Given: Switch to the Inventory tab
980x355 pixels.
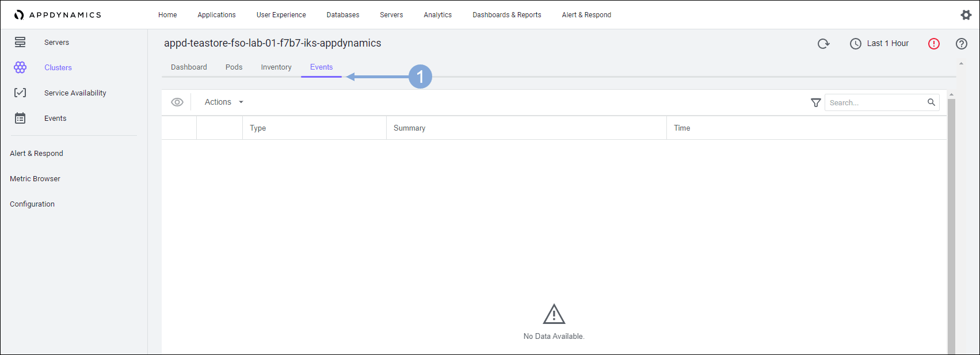Looking at the screenshot, I should [276, 67].
